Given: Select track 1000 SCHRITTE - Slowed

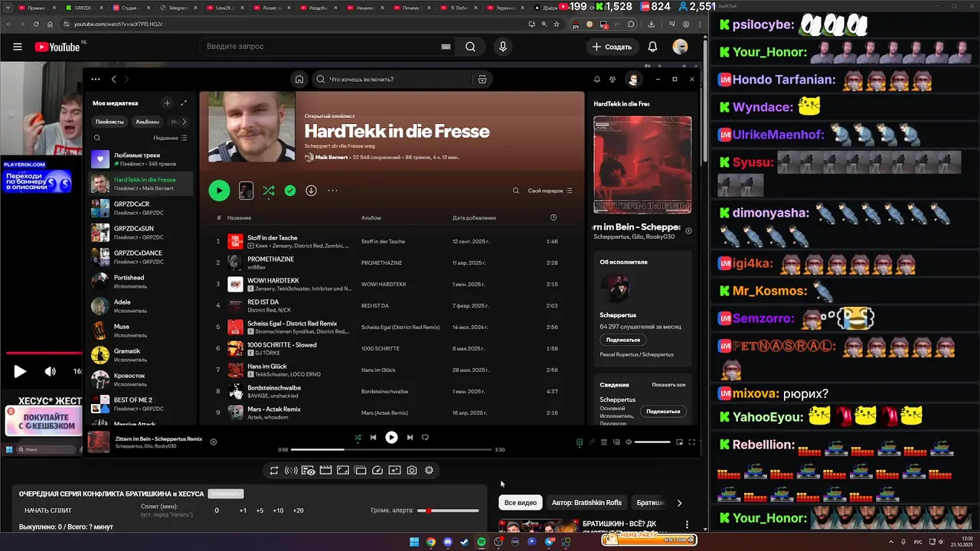Looking at the screenshot, I should [392, 348].
